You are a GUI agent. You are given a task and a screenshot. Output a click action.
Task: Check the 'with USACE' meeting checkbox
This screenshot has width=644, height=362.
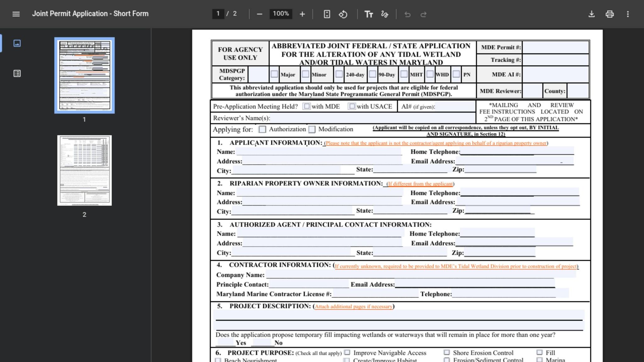click(x=352, y=106)
